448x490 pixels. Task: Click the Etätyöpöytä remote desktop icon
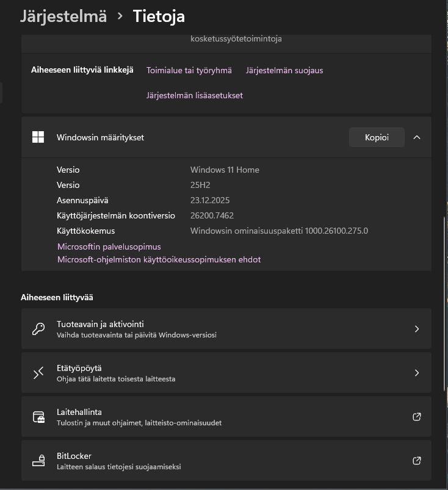tap(38, 373)
